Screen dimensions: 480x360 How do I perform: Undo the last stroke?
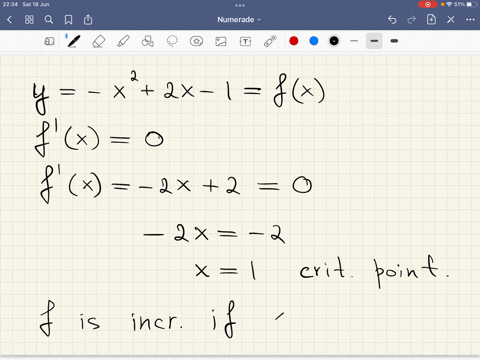(x=392, y=20)
